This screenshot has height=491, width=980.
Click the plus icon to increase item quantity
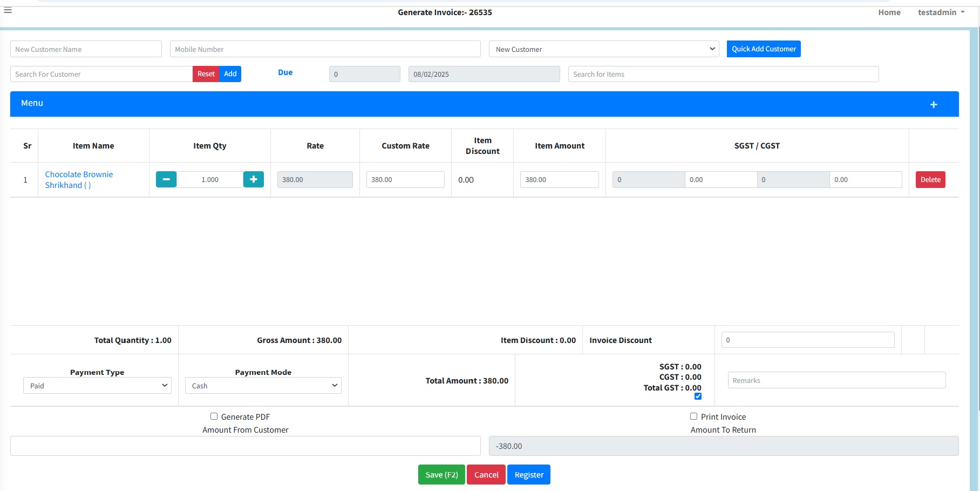pyautogui.click(x=253, y=179)
